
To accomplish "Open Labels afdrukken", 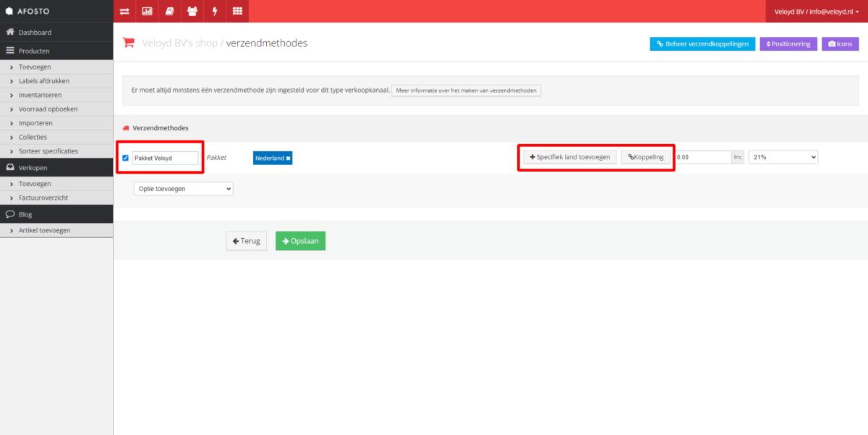I will 56,81.
